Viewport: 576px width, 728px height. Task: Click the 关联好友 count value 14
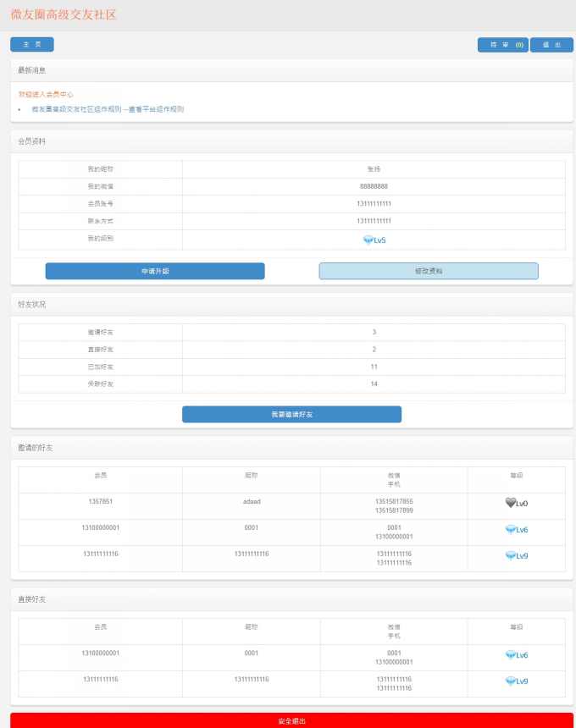click(x=374, y=384)
